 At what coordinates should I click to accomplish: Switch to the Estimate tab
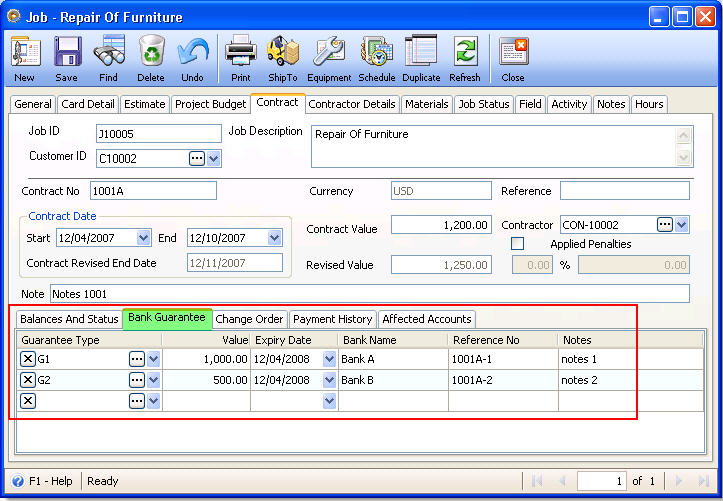point(144,104)
